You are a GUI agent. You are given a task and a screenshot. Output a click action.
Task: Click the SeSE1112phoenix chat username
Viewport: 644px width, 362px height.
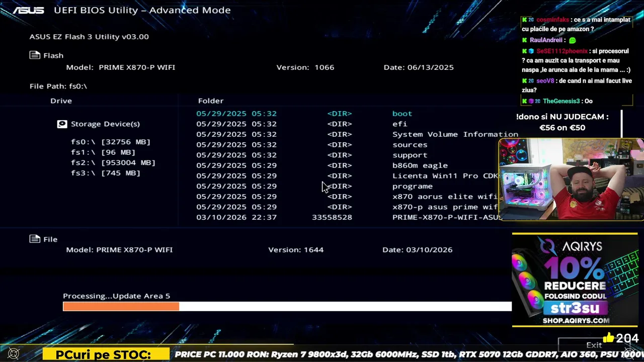coord(561,51)
